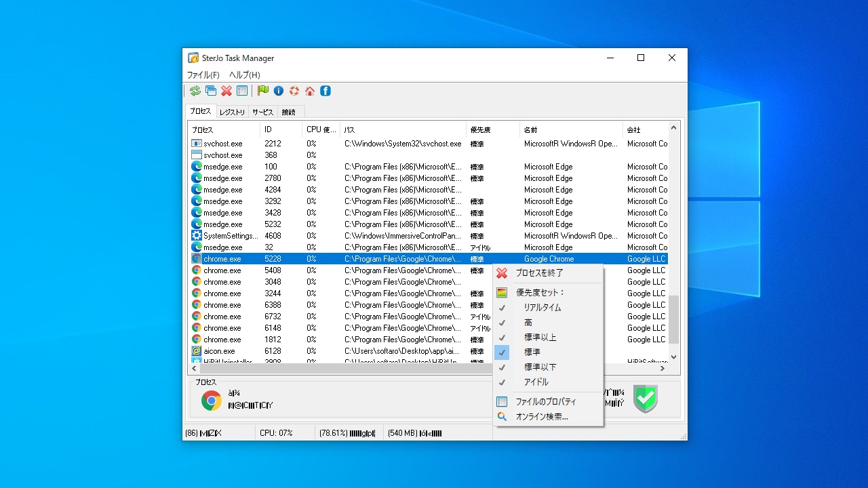
Task: Click the vertical scrollbar up arrow
Action: tap(674, 127)
